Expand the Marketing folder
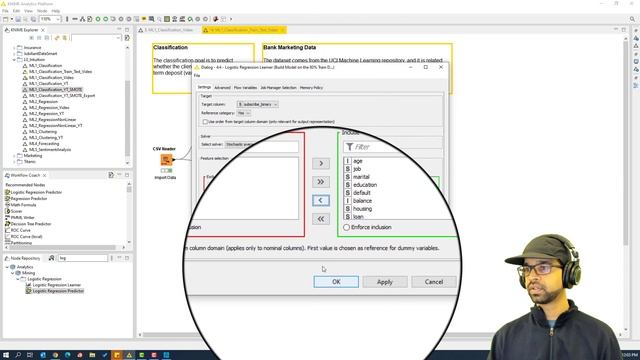The height and width of the screenshot is (360, 640). coord(14,156)
